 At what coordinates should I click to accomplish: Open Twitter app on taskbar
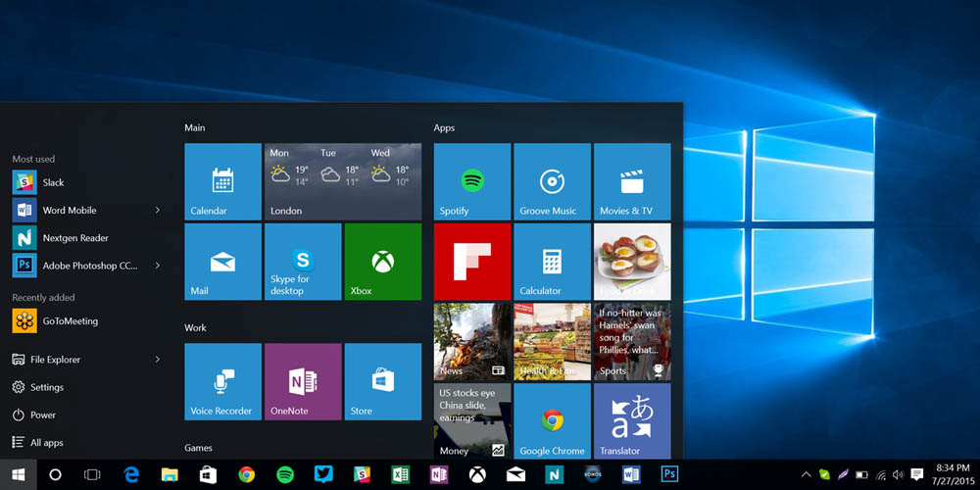(x=323, y=474)
